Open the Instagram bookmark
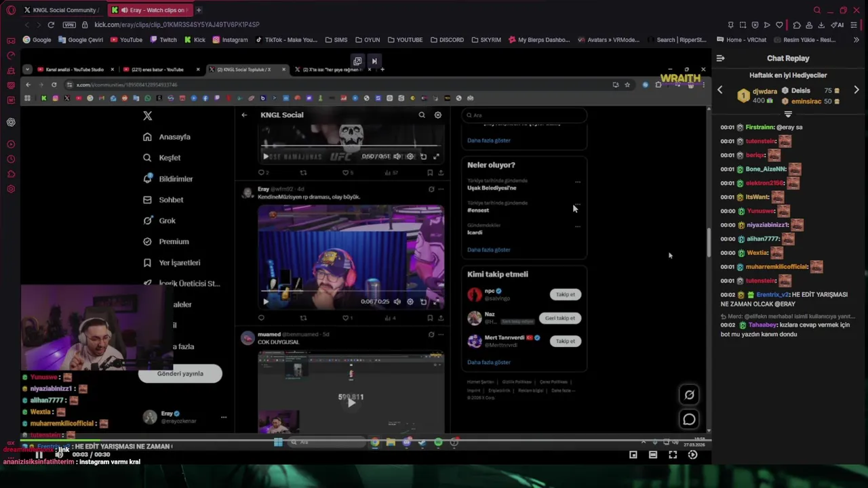The image size is (868, 488). [x=230, y=40]
